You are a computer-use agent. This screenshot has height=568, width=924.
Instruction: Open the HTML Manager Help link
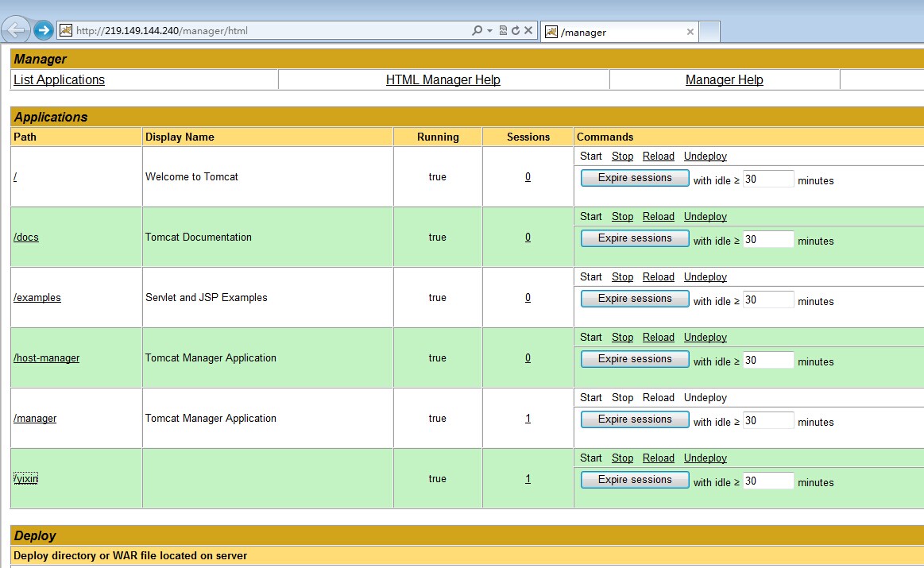pyautogui.click(x=443, y=79)
